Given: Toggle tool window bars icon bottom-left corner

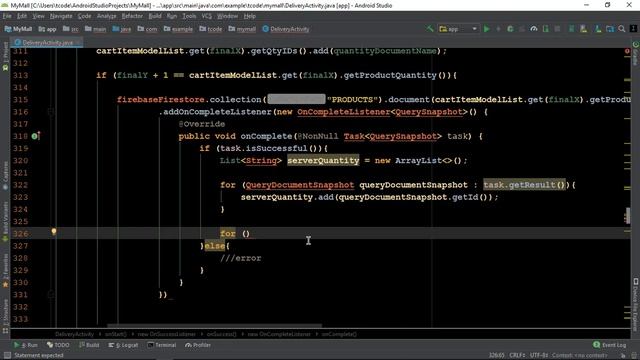Looking at the screenshot, I should [7, 356].
